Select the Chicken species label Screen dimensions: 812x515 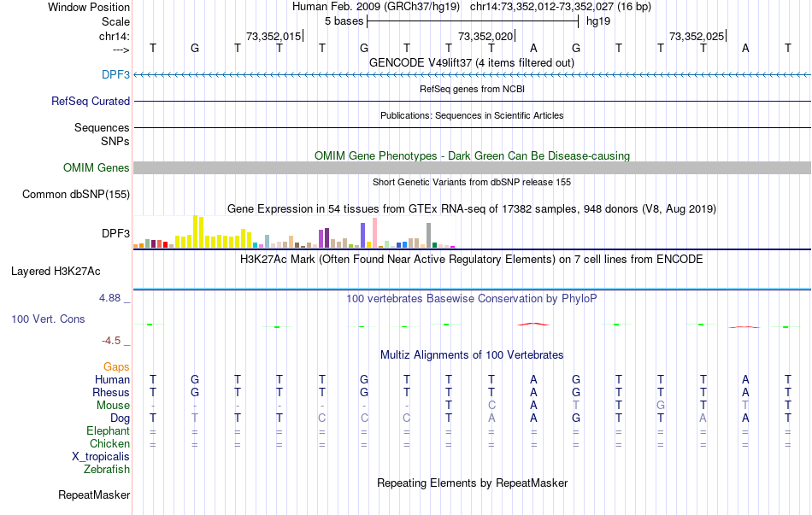109,443
